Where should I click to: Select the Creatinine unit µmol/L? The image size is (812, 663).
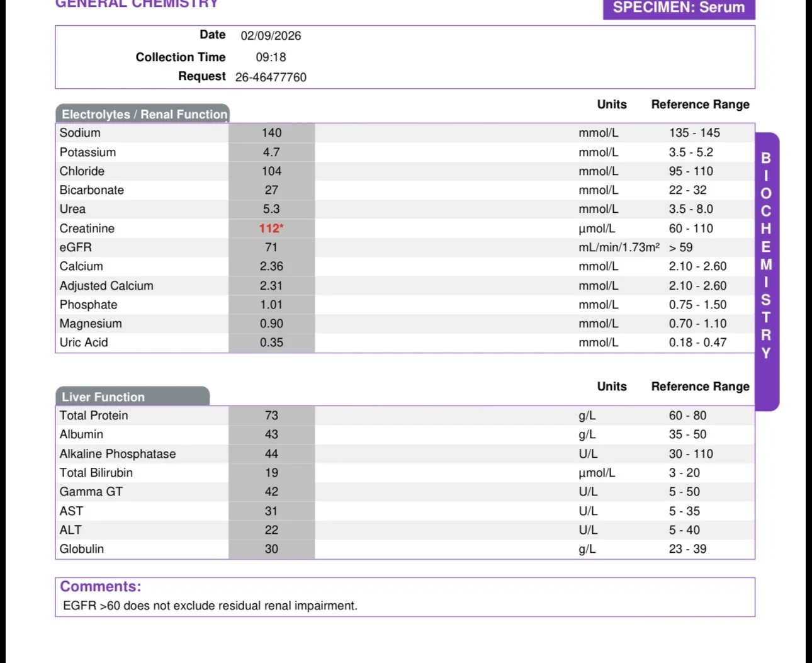pos(597,229)
